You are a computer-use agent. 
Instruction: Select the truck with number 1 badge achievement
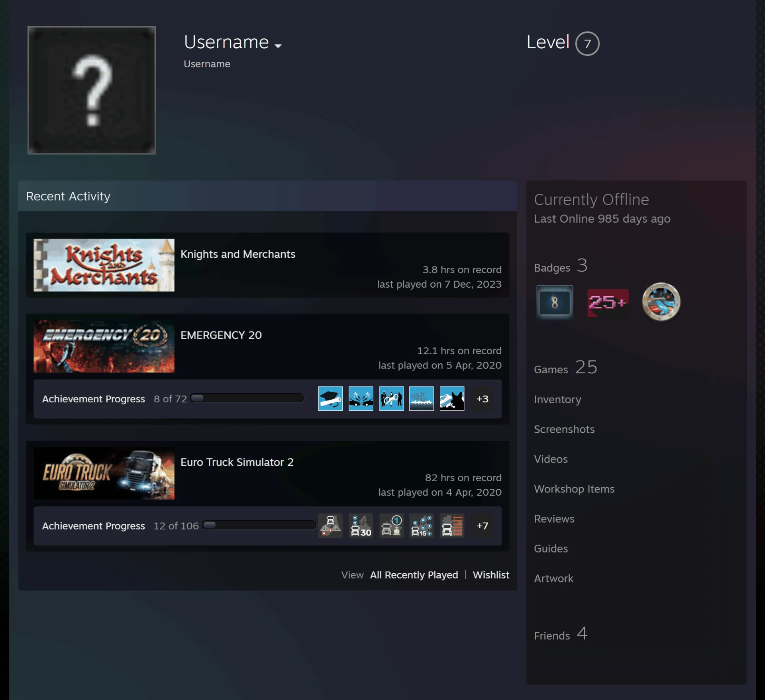click(391, 525)
